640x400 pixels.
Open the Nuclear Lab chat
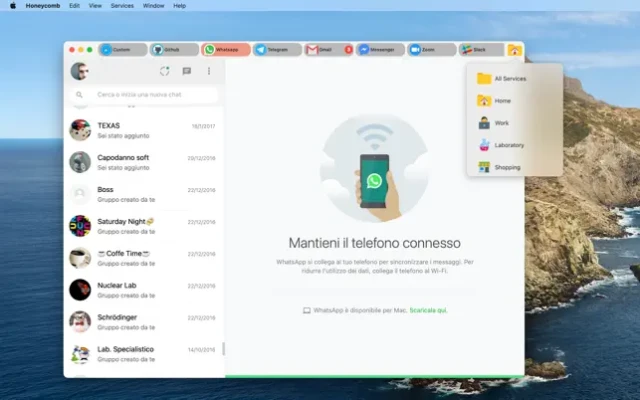pos(144,290)
